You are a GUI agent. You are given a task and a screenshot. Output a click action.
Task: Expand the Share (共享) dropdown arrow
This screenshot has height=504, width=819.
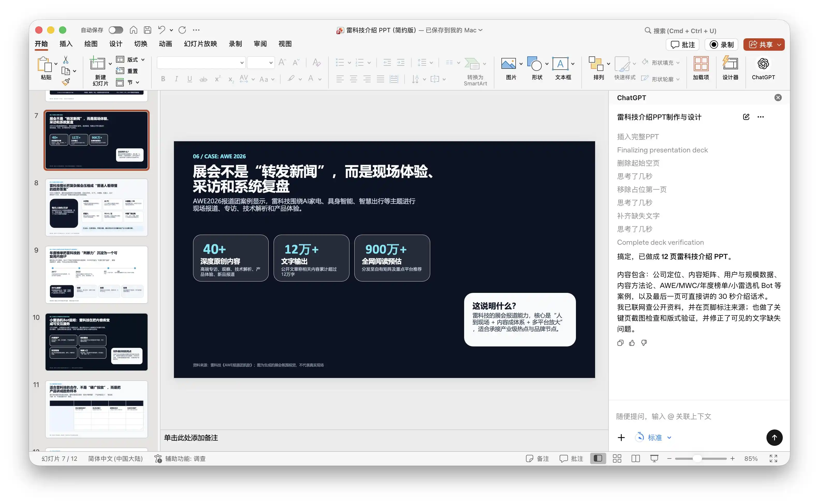[x=779, y=45]
